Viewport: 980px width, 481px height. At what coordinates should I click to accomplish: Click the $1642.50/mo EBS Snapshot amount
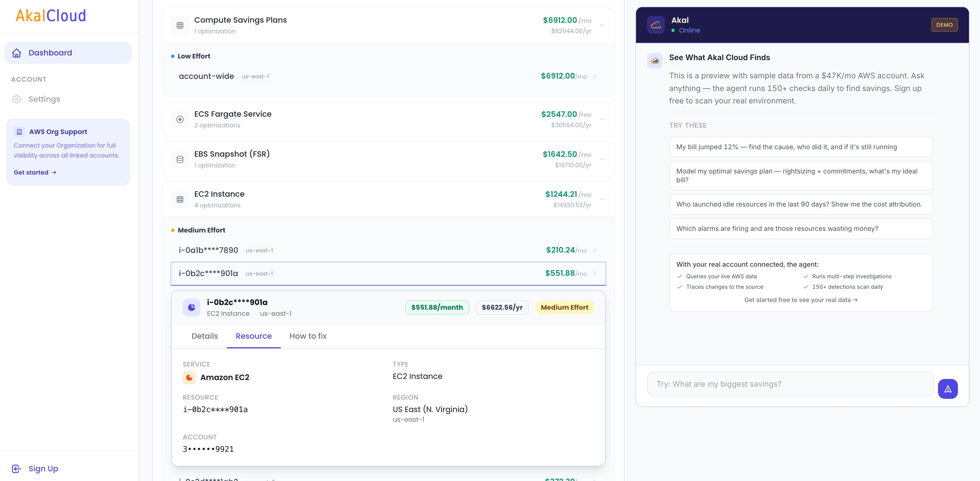[x=567, y=154]
